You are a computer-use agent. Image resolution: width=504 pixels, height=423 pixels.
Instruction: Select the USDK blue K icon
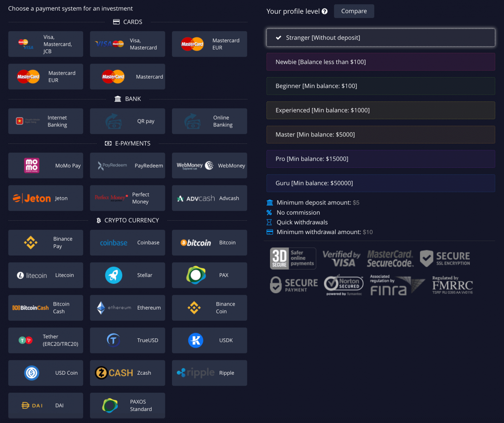[196, 340]
